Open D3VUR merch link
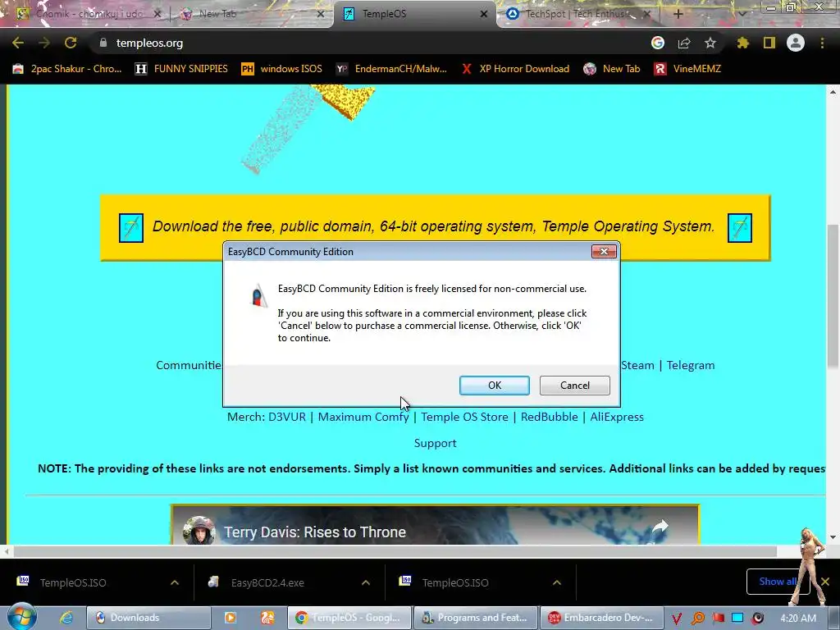Viewport: 840px width, 630px height. click(286, 417)
